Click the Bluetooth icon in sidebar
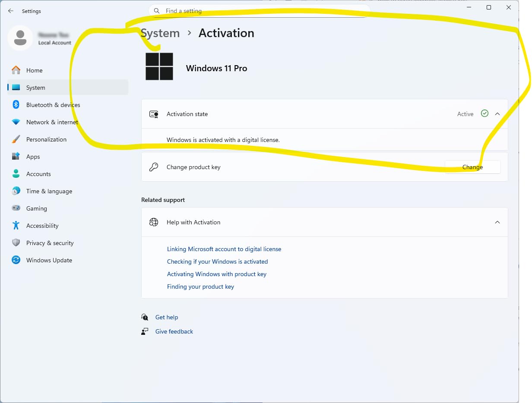Screen dimensions: 532x403 [x=16, y=104]
